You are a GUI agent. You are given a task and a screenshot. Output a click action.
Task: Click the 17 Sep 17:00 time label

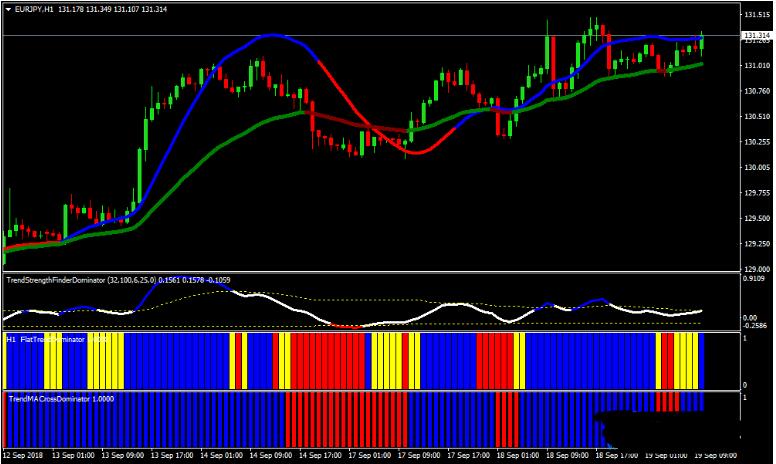[x=468, y=455]
